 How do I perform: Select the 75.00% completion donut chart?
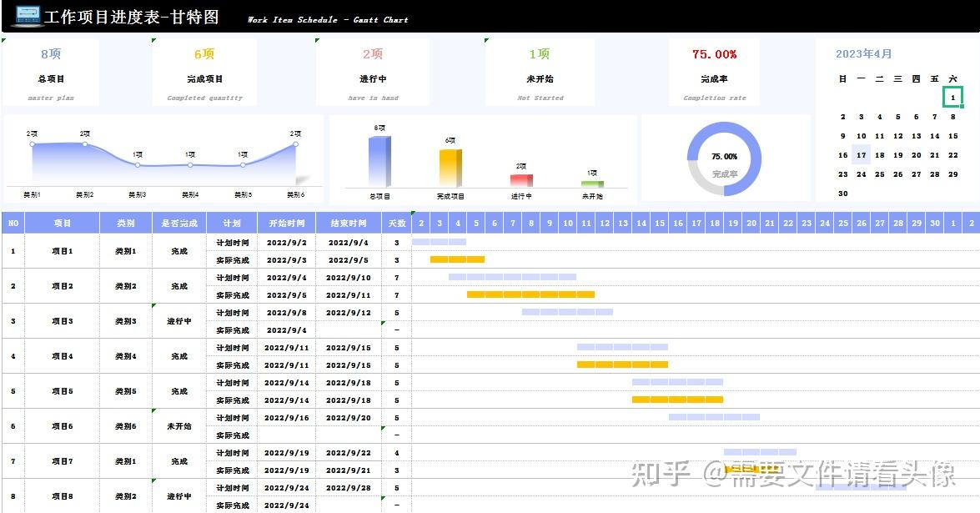(x=725, y=158)
